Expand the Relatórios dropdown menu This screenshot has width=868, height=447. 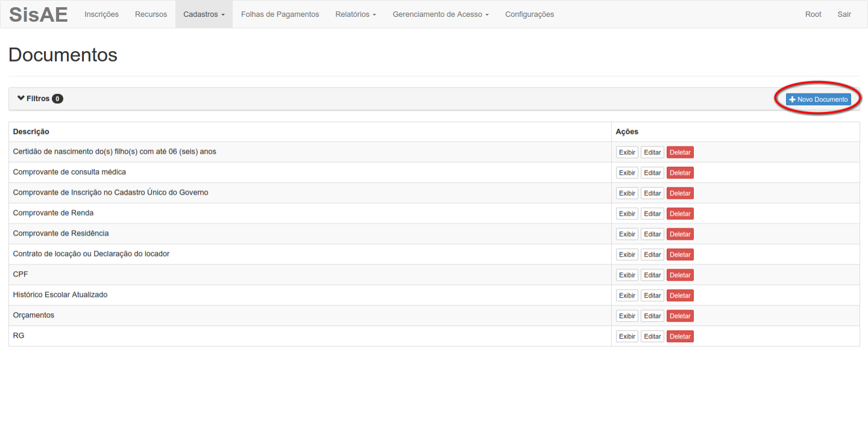point(356,14)
